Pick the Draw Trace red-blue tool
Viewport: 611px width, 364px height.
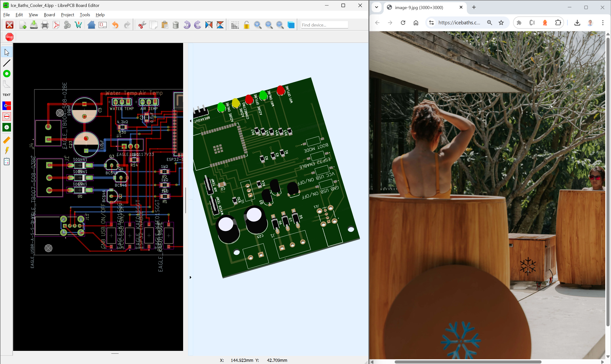click(7, 106)
